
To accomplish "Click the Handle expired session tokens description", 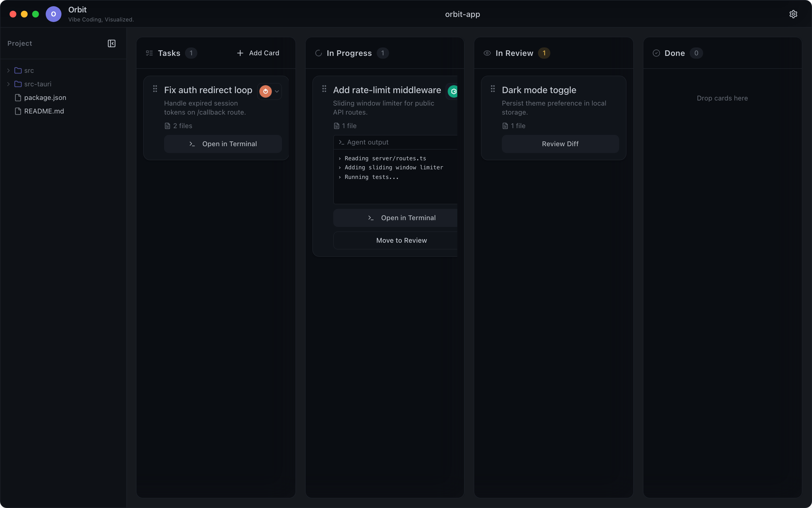I will pyautogui.click(x=205, y=108).
